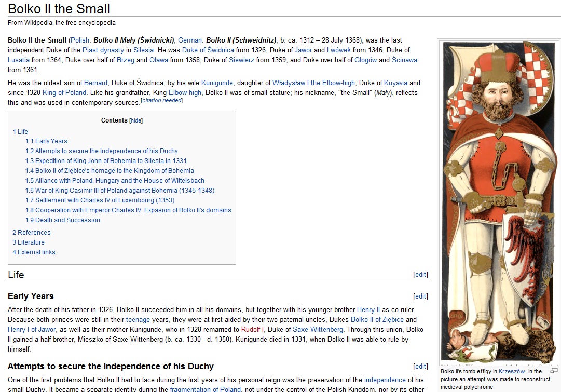Viewport: 561px width, 392px height.
Task: Open the Kunigunde link
Action: (x=217, y=83)
